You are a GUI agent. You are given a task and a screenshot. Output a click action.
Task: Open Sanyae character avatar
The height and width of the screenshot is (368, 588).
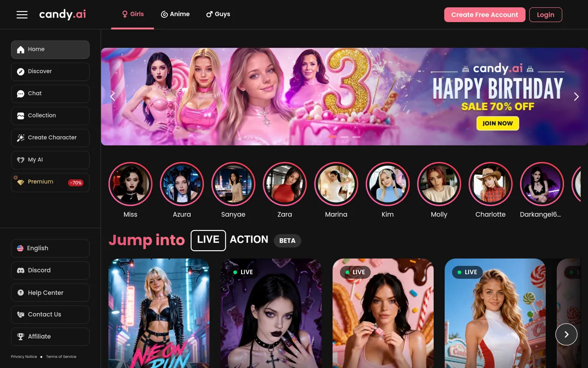(x=233, y=184)
